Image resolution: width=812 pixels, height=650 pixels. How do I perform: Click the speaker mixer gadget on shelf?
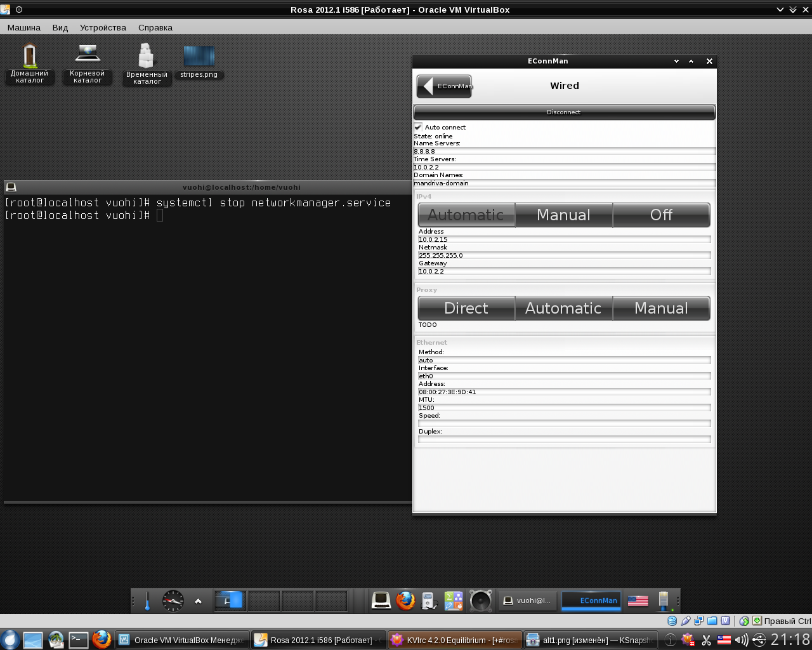click(x=480, y=600)
